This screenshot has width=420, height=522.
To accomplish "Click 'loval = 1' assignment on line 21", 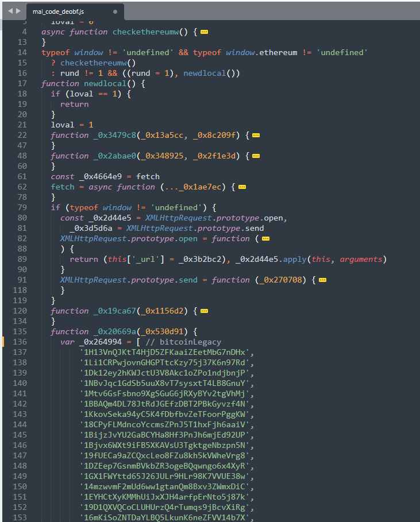I will 72,125.
